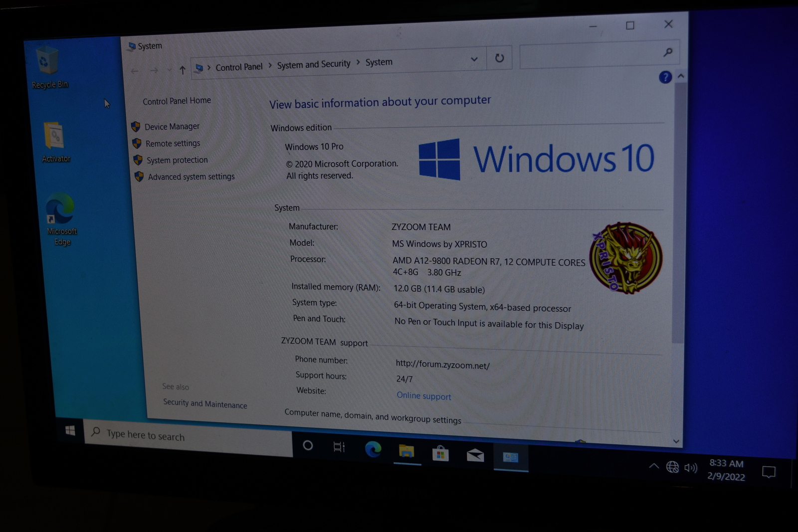Click the vertical scrollbar thumb

[679, 213]
